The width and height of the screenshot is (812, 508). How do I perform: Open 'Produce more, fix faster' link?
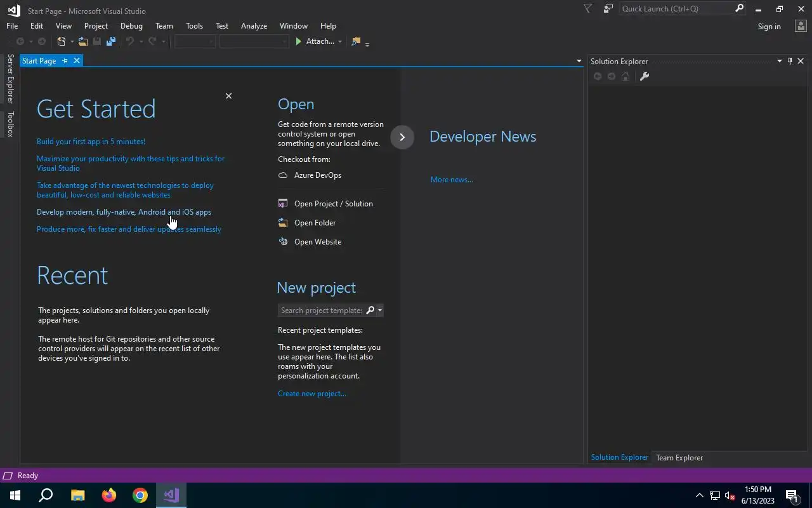pyautogui.click(x=129, y=229)
